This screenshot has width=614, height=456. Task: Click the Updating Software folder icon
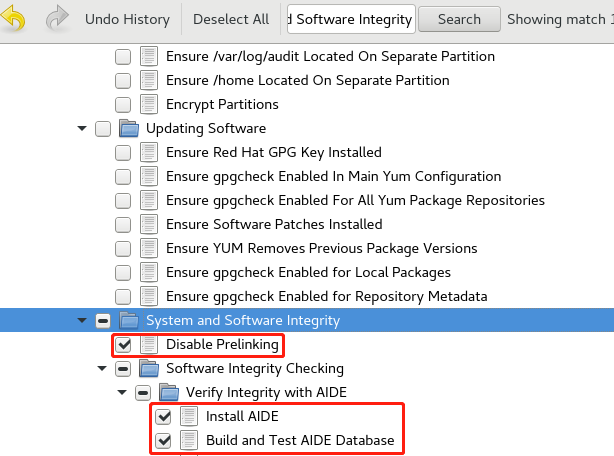(x=129, y=128)
